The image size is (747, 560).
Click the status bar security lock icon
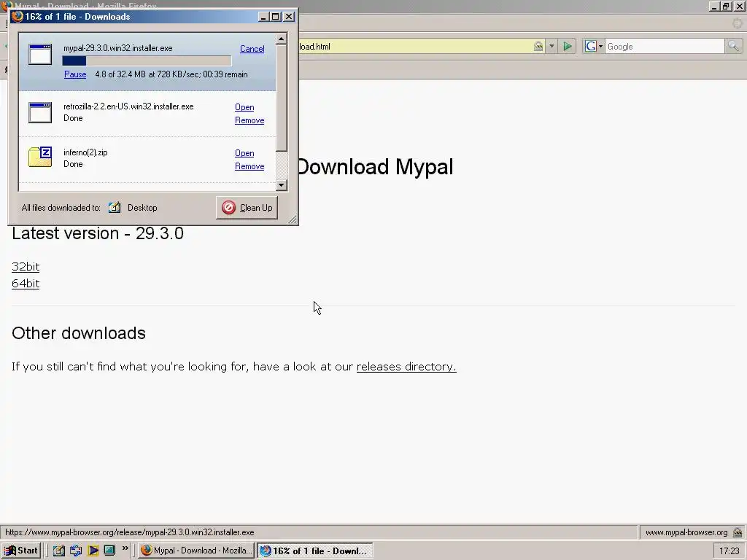click(738, 532)
